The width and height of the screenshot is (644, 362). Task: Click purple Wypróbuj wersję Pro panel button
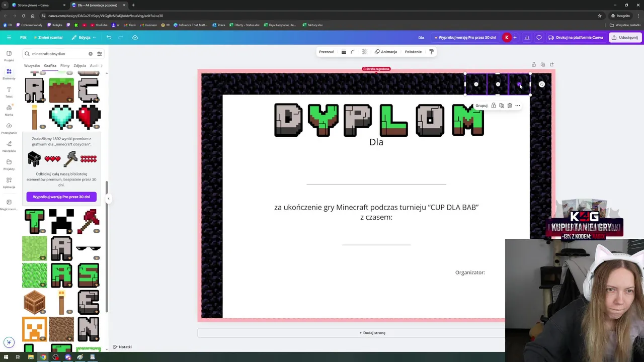pyautogui.click(x=61, y=197)
